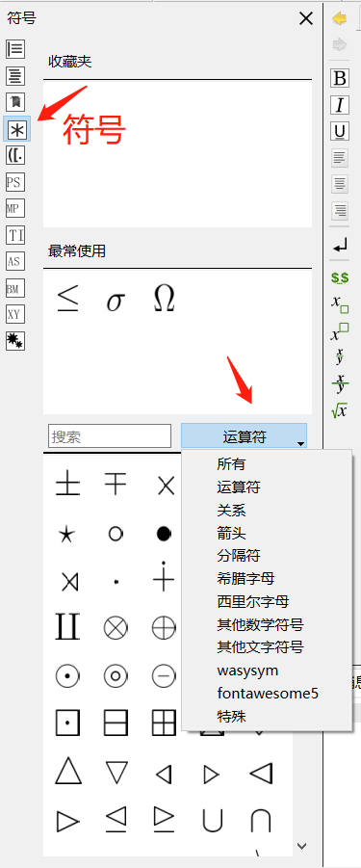Insert the amalg ∐ symbol
This screenshot has height=868, width=361.
pos(67,626)
